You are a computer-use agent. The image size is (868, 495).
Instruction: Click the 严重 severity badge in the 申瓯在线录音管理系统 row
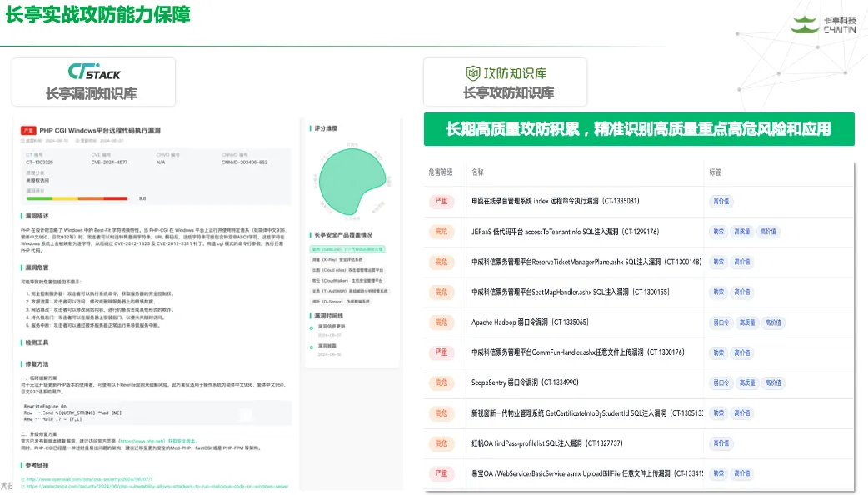pos(441,201)
